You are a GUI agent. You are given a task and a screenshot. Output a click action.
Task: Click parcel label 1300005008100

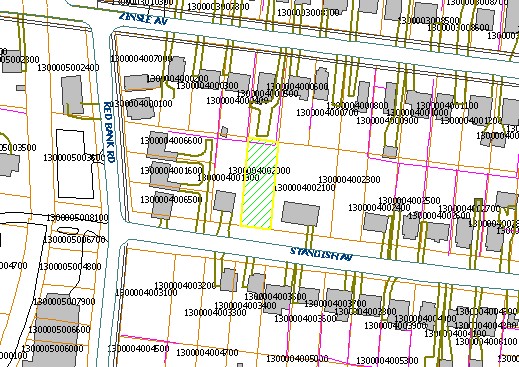pos(77,218)
